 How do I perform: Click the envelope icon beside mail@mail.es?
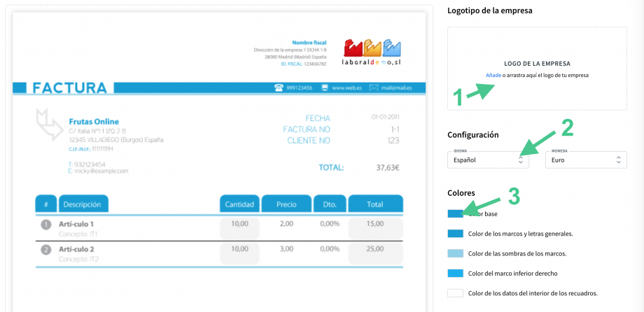point(374,88)
